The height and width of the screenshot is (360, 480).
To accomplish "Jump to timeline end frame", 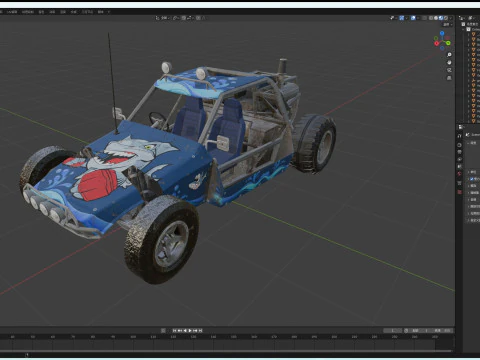I will (x=200, y=330).
